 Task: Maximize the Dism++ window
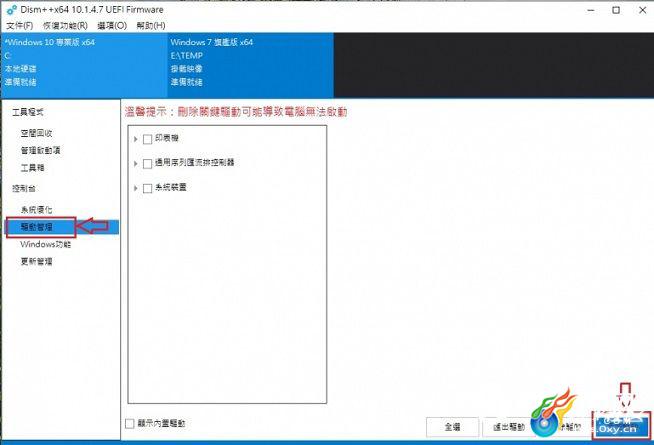(x=616, y=10)
